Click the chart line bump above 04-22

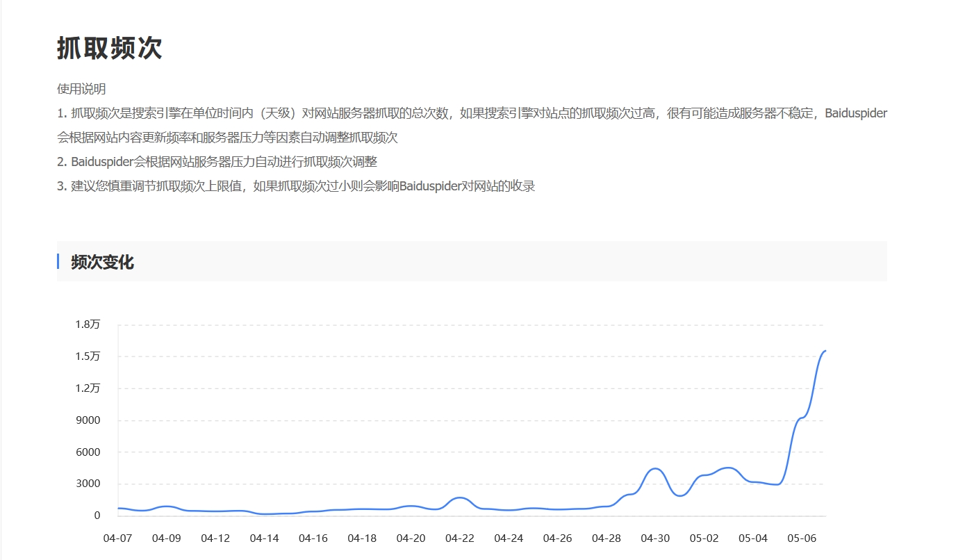coord(460,497)
